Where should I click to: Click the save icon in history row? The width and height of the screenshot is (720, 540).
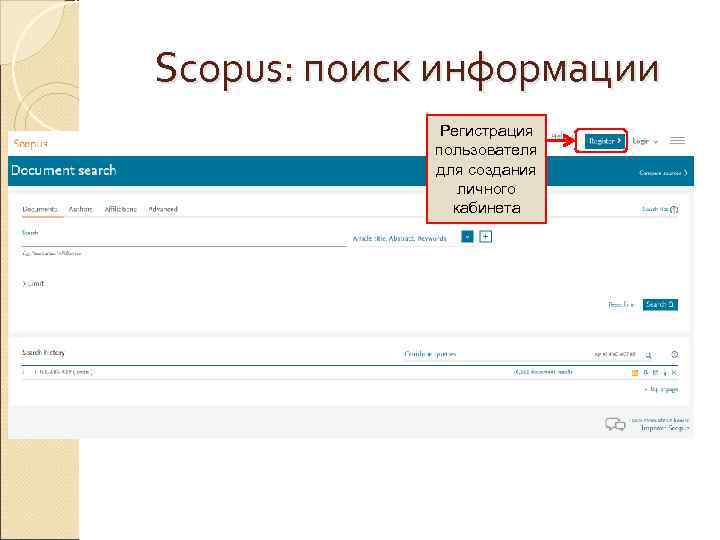coord(655,372)
